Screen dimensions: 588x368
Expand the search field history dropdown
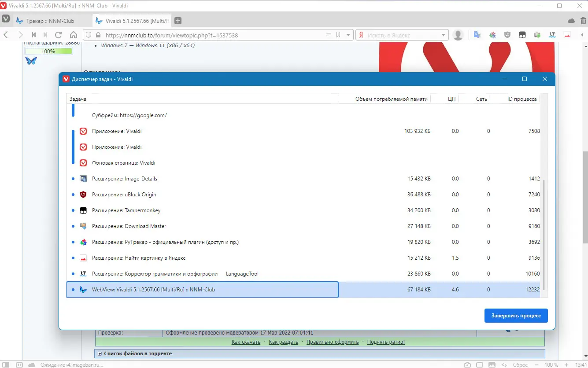(x=444, y=35)
